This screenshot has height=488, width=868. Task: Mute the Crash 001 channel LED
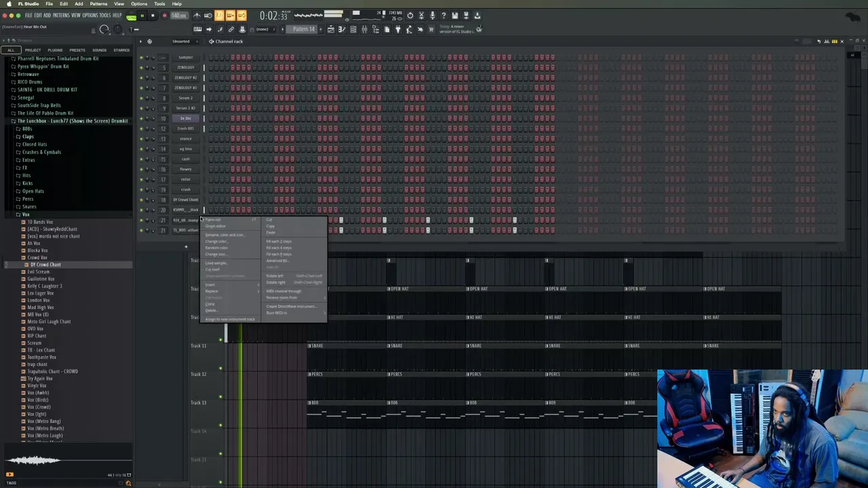142,129
